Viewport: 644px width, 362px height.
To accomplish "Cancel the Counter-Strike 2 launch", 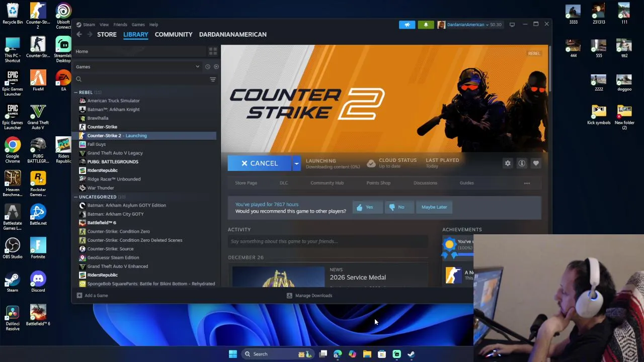I will coord(260,163).
